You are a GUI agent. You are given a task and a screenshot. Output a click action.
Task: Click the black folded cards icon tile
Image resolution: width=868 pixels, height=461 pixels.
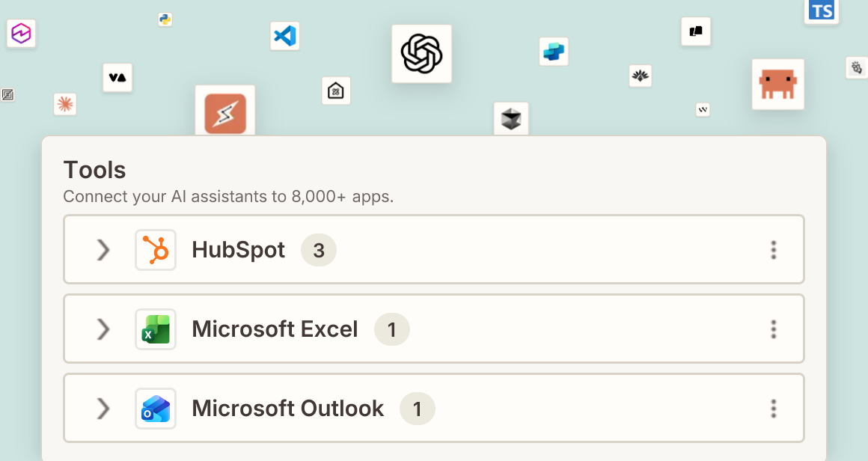click(696, 31)
